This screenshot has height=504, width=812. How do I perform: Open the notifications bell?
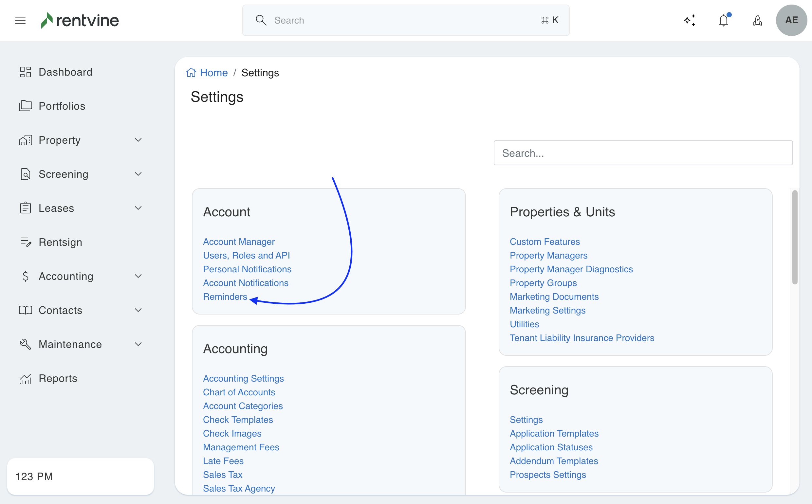(x=723, y=20)
